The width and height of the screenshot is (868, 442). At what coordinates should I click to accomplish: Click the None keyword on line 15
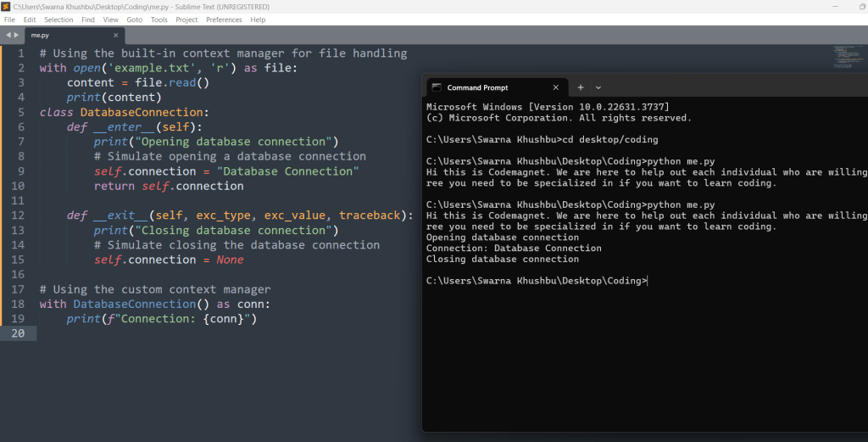tap(230, 260)
